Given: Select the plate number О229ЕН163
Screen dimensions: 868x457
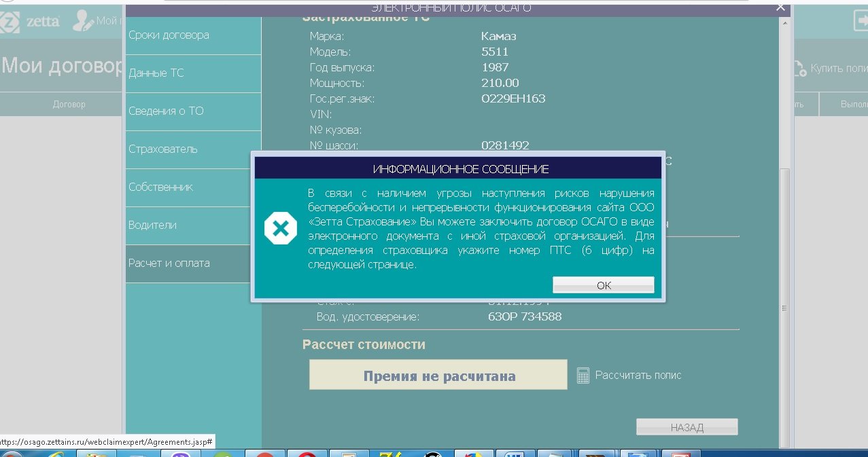Looking at the screenshot, I should click(x=513, y=98).
